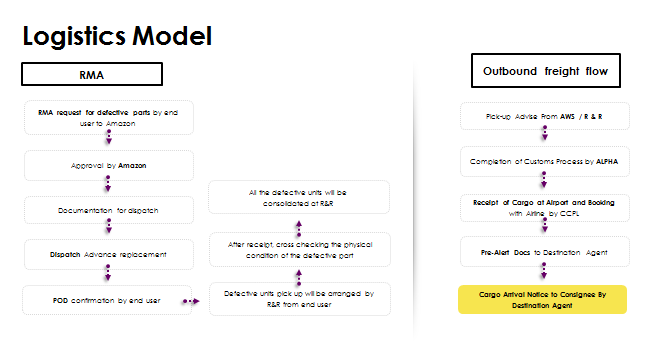
Task: Select the Defective units pick up box
Action: (300, 299)
